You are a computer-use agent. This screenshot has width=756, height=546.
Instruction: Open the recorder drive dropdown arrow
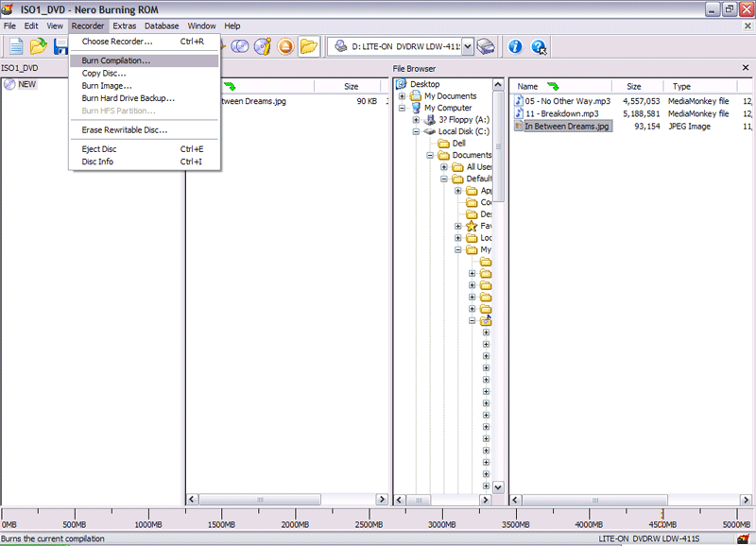[467, 46]
